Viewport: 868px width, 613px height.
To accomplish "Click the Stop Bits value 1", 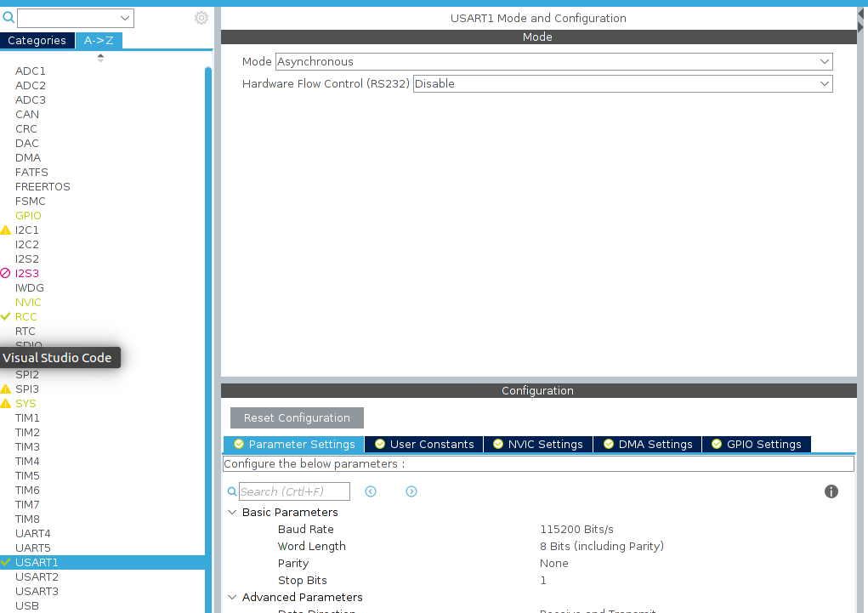I will point(543,581).
